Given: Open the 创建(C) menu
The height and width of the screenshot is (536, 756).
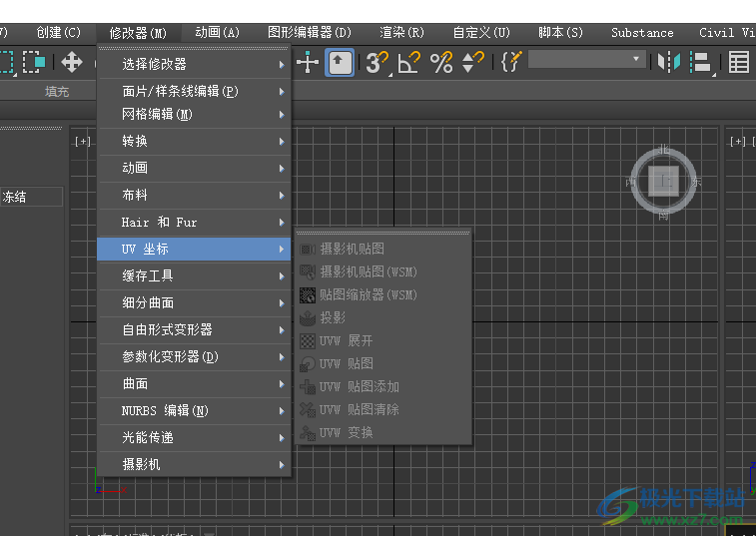Looking at the screenshot, I should (59, 33).
